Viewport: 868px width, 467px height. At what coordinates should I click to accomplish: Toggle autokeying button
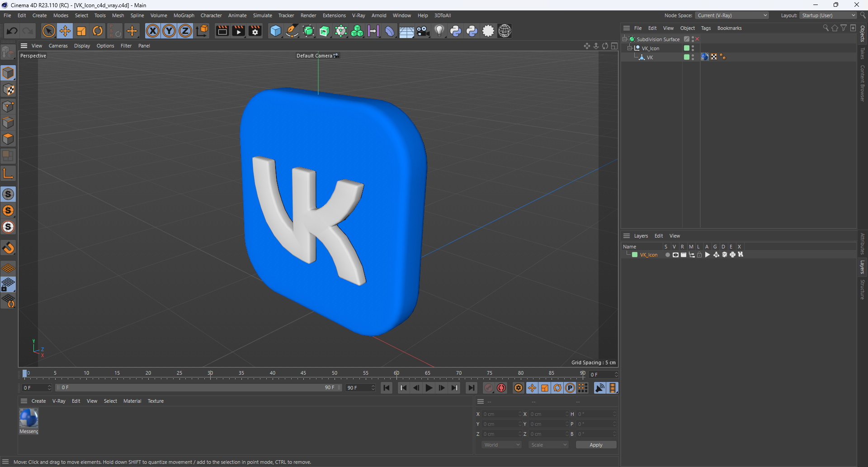[501, 388]
